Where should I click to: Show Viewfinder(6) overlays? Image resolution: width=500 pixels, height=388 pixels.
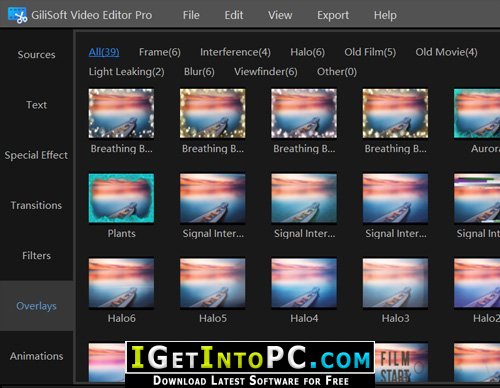(x=266, y=72)
